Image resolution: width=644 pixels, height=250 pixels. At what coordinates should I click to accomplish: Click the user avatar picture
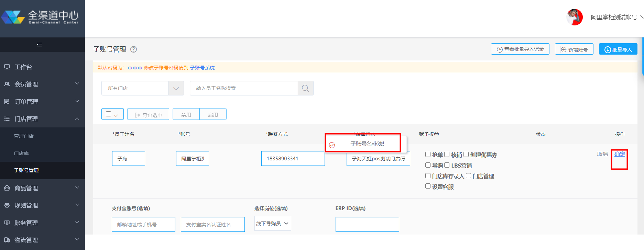click(575, 17)
